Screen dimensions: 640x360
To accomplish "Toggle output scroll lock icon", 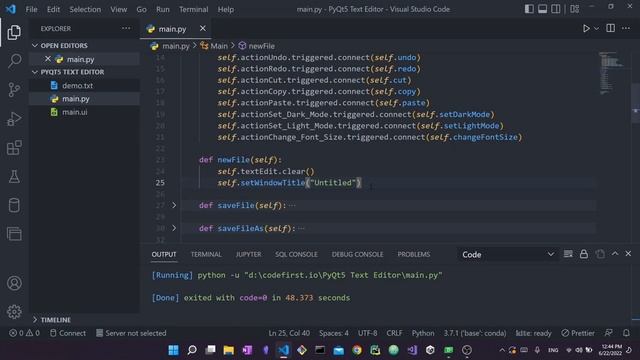I will (x=584, y=254).
